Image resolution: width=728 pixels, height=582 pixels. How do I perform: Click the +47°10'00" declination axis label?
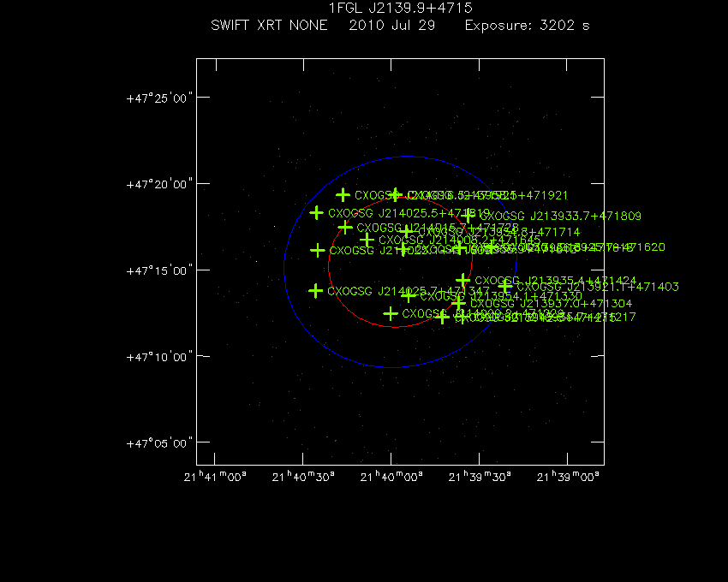pyautogui.click(x=159, y=357)
